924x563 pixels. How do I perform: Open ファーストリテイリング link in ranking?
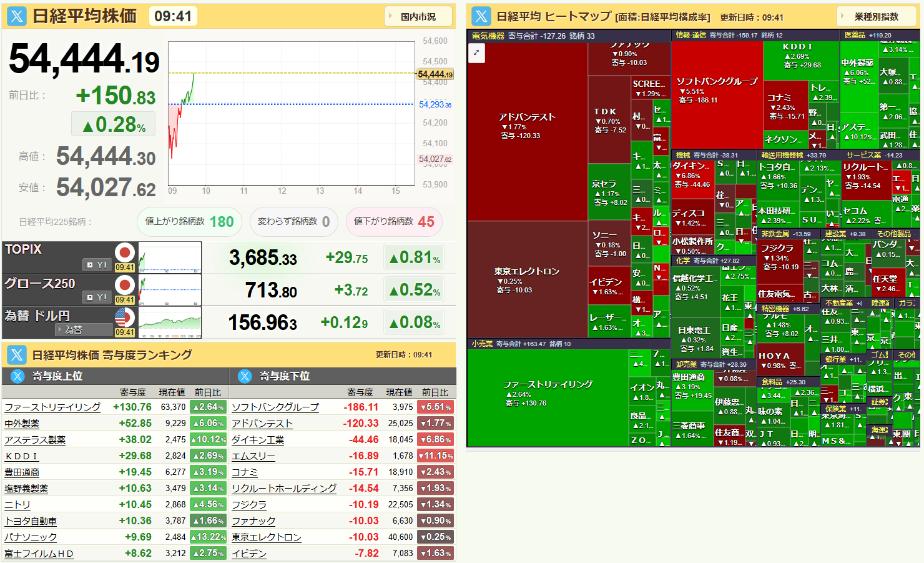tap(52, 407)
